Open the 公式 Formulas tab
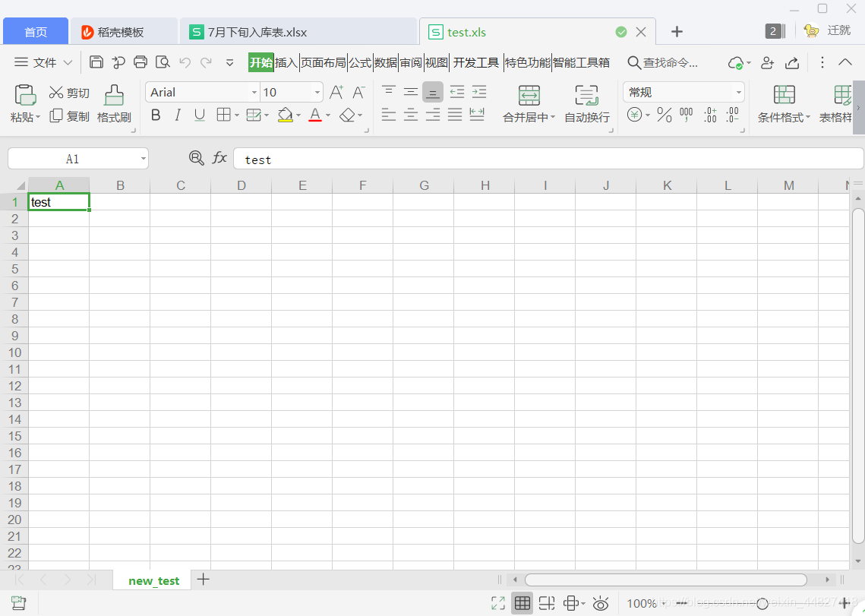The image size is (865, 616). click(360, 62)
